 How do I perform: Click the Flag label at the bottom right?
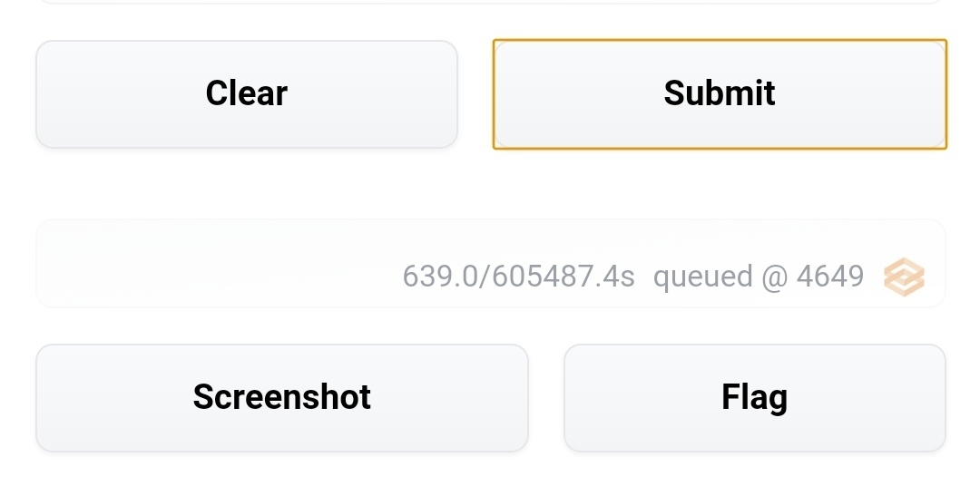click(x=754, y=398)
